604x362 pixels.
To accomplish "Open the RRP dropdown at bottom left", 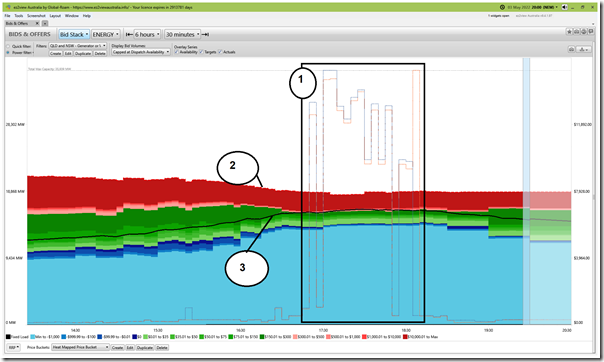I will click(x=13, y=347).
